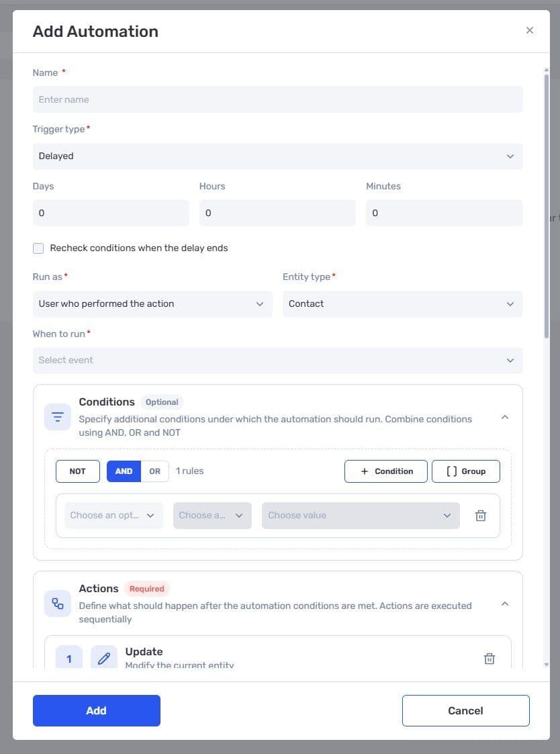Add a condition Group
Image resolution: width=560 pixels, height=754 pixels.
(466, 471)
